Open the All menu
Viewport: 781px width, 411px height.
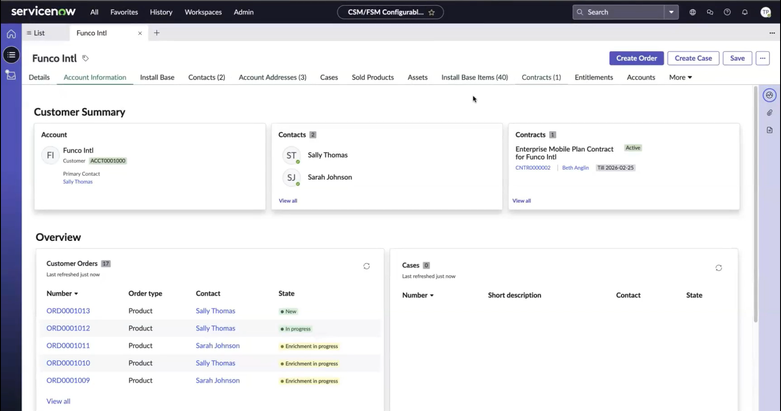pos(94,12)
